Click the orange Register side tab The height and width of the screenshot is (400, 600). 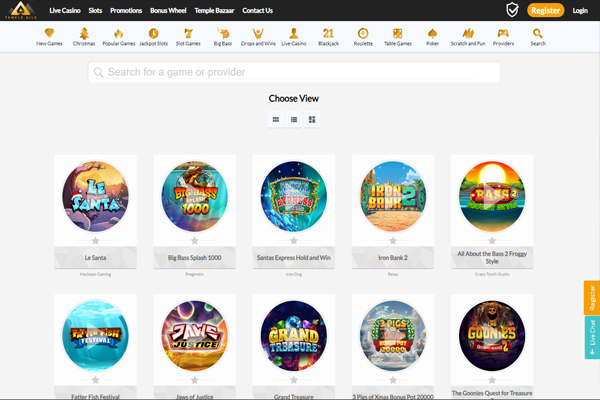coord(592,298)
